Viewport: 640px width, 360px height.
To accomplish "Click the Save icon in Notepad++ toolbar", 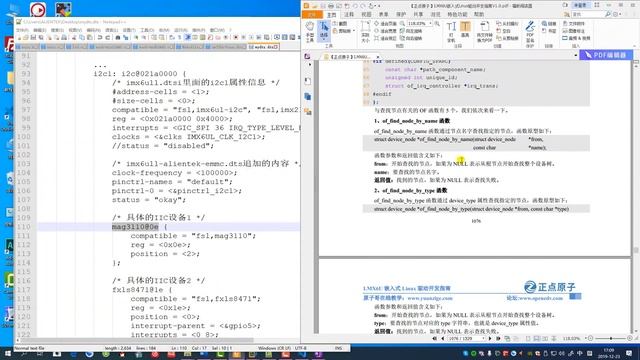I will coord(33,38).
